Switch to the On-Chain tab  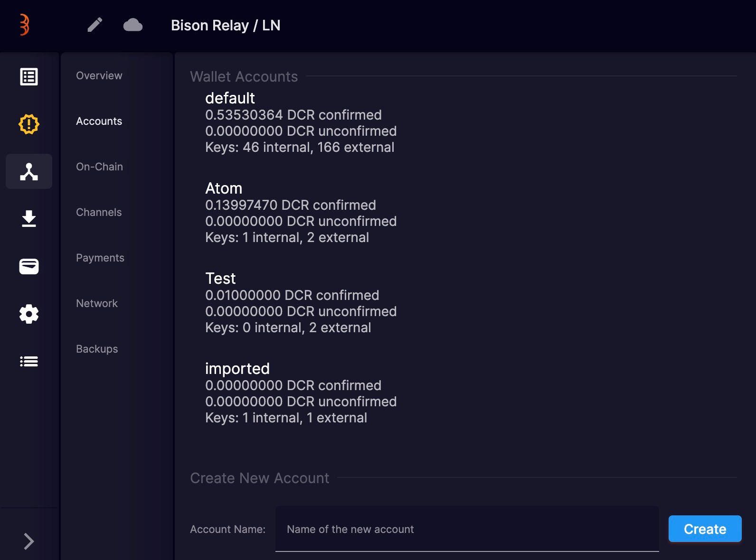pos(99,167)
